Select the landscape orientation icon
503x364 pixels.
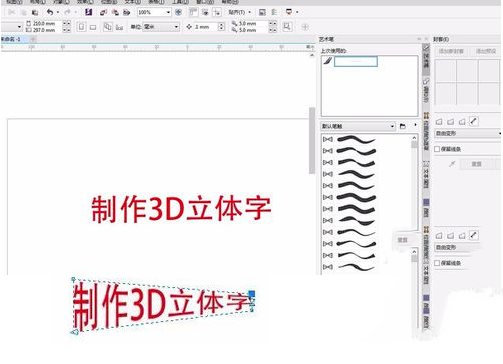pos(93,27)
